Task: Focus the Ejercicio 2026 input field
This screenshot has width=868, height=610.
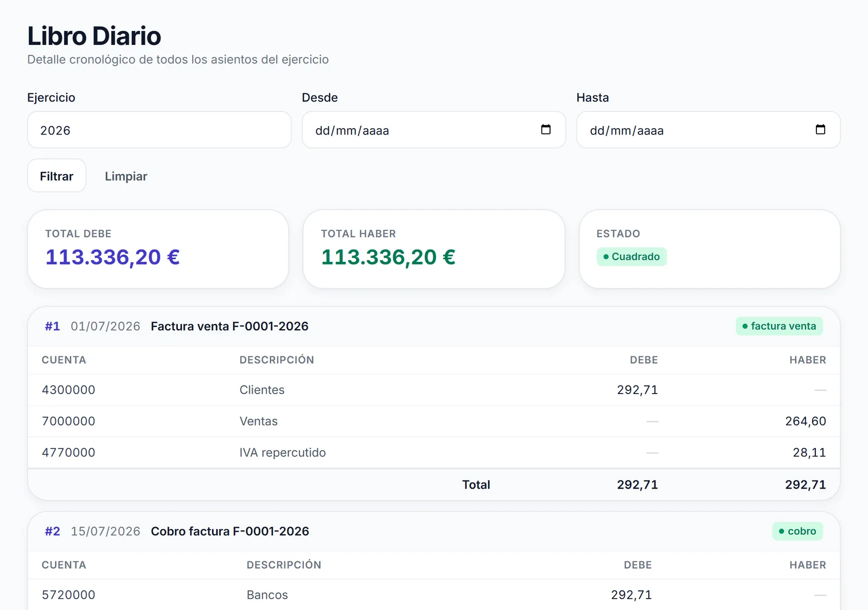Action: 159,130
